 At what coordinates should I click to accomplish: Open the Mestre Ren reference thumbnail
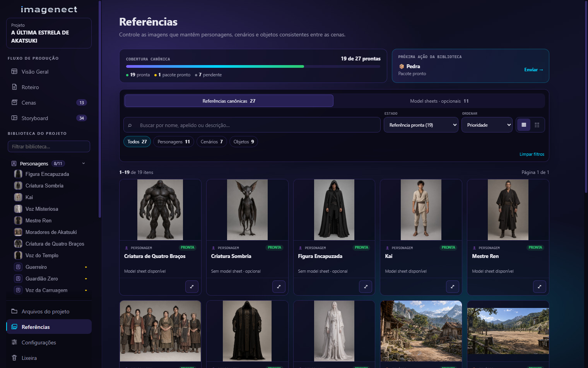pos(508,210)
